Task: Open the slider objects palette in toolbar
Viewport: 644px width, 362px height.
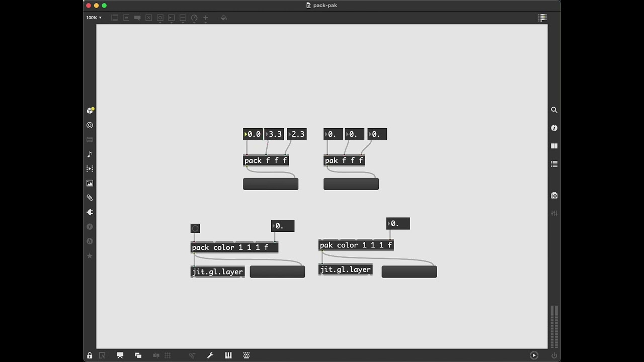Action: click(183, 18)
